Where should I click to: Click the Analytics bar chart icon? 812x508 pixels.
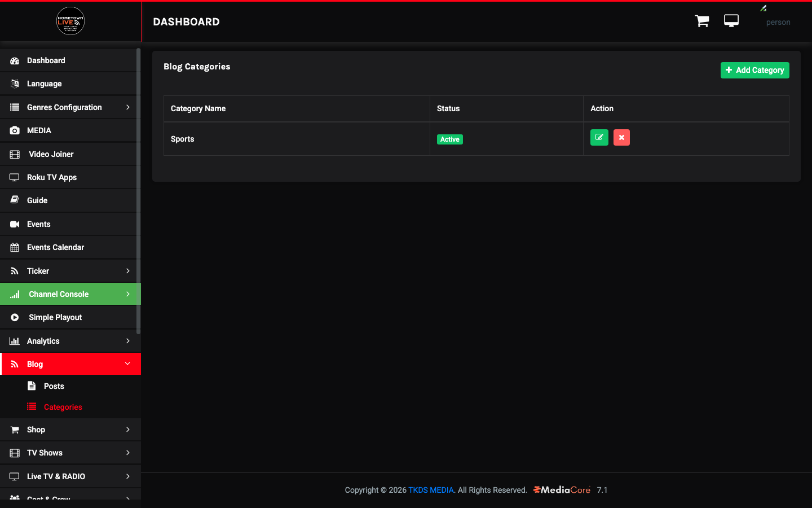[15, 341]
